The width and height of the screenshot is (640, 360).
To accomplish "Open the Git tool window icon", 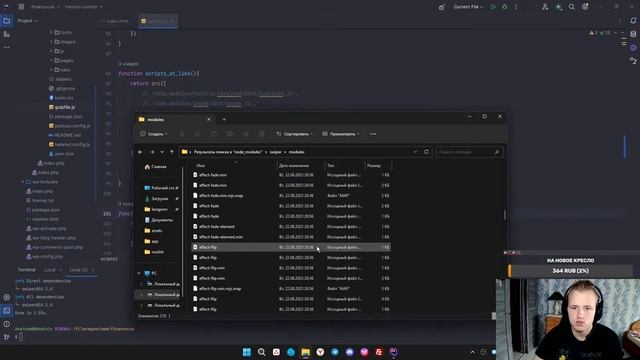I will click(x=7, y=337).
